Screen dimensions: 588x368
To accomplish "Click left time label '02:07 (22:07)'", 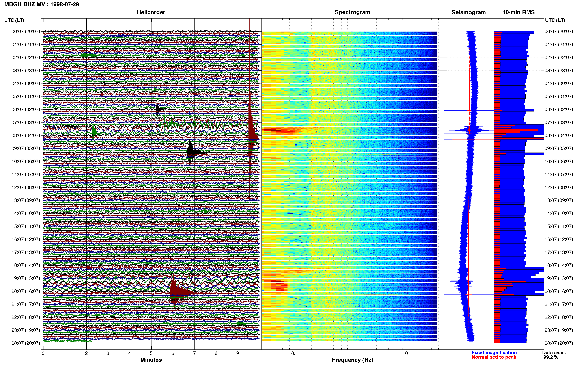I will click(26, 57).
